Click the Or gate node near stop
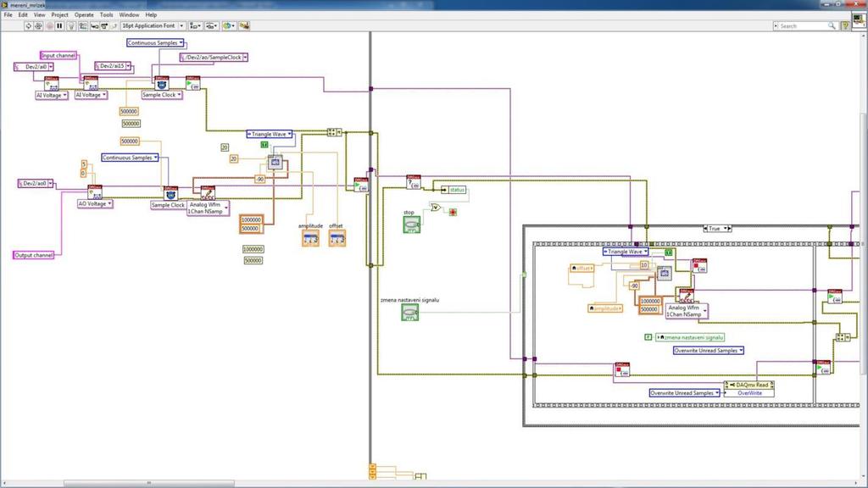868x488 pixels. point(436,208)
